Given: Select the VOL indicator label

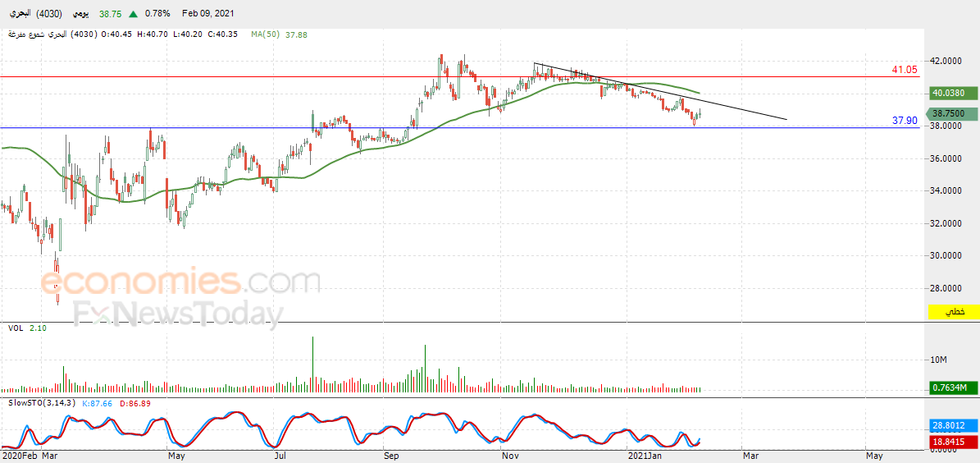Looking at the screenshot, I should [15, 328].
